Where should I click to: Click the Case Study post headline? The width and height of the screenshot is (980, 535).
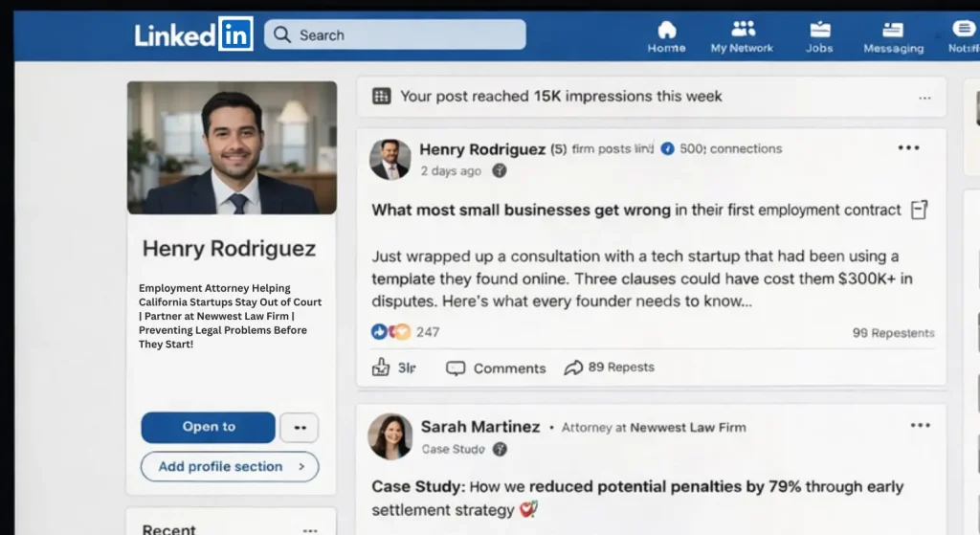[x=637, y=498]
